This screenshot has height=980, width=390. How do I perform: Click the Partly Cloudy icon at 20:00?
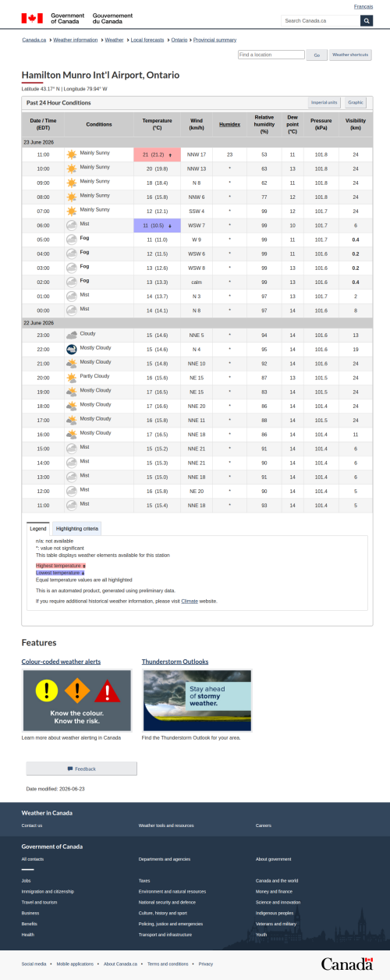pos(72,378)
